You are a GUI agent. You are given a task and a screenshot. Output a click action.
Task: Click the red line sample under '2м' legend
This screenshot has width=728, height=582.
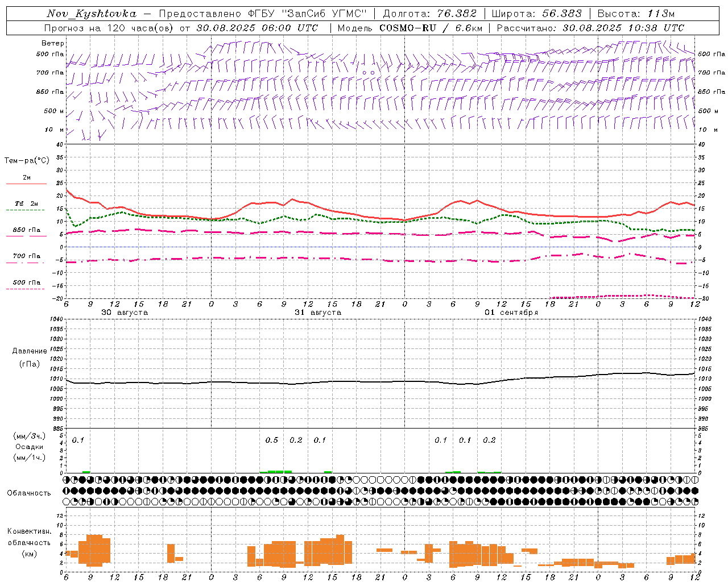tap(26, 184)
